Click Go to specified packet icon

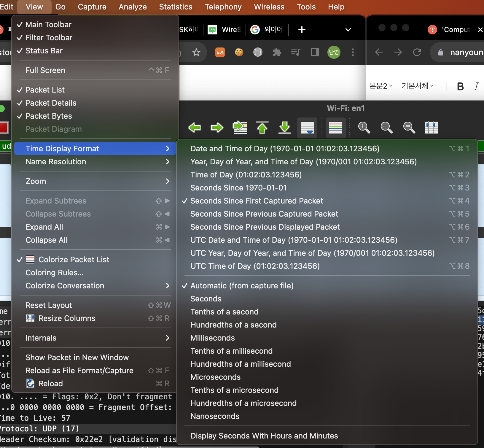240,128
